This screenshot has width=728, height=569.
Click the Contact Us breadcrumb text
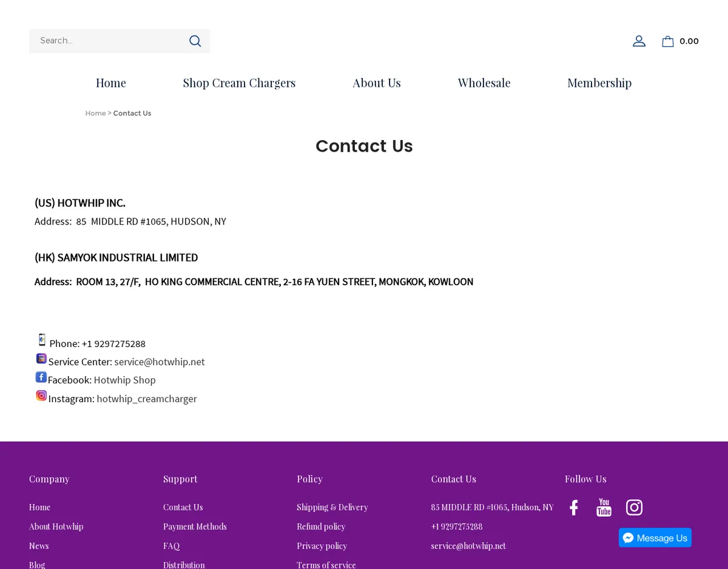132,113
